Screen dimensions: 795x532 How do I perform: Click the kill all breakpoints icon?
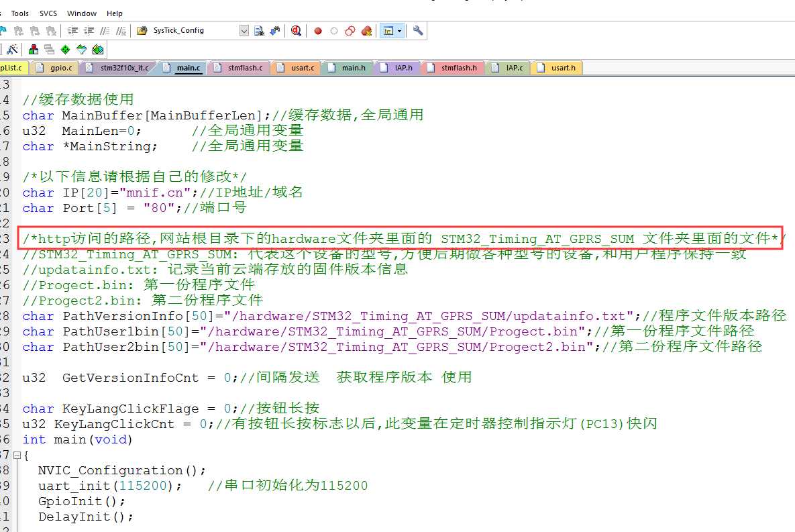366,31
